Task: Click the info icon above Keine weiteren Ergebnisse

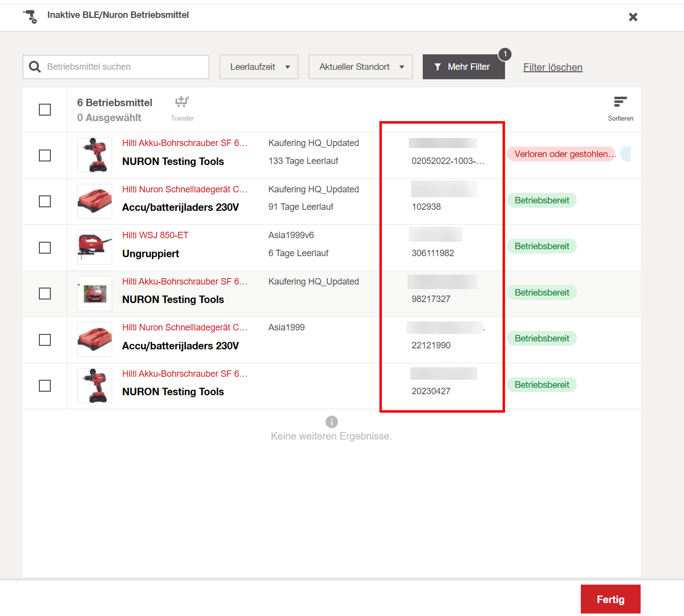Action: pos(332,422)
